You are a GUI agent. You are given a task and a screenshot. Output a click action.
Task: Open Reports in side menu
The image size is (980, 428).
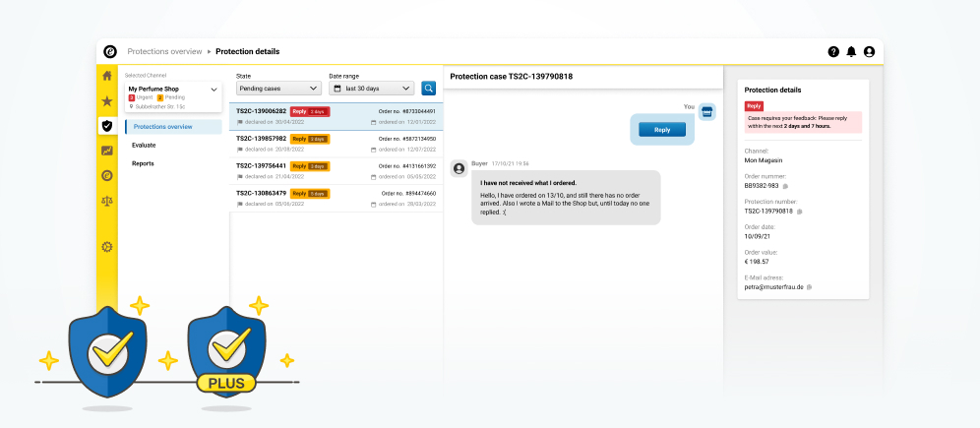tap(143, 163)
